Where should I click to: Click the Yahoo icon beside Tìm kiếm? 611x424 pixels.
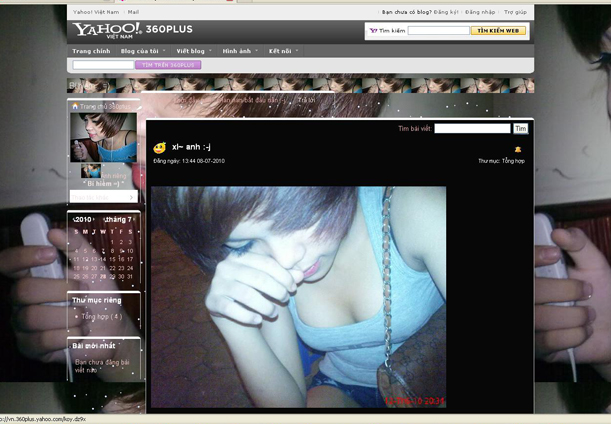coord(374,31)
